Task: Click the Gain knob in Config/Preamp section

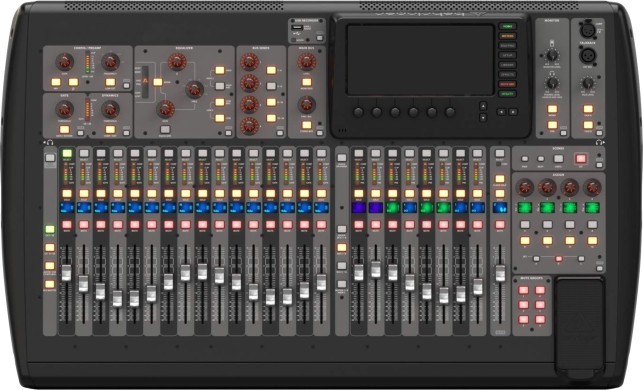Action: (64, 62)
